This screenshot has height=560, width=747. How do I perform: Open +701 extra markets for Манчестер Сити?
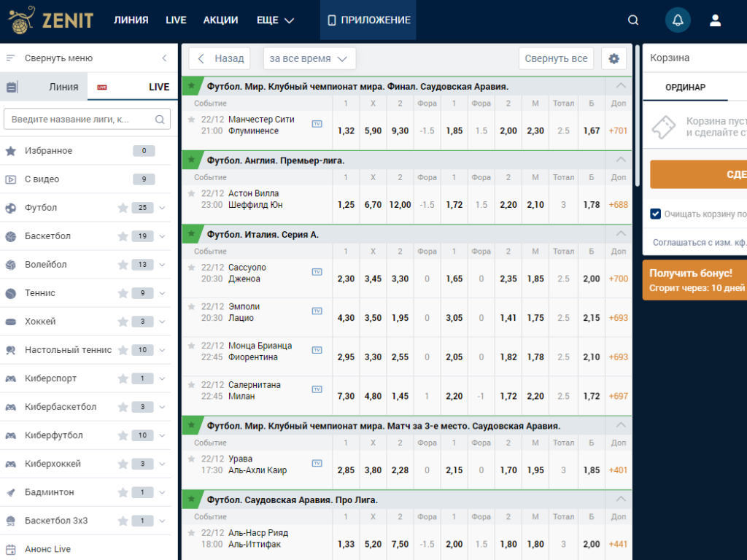[x=619, y=131]
